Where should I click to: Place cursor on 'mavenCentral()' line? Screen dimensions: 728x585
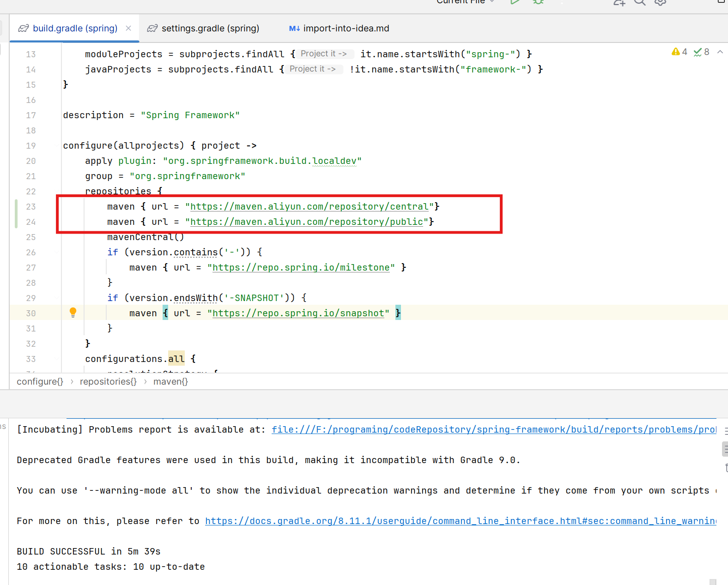pos(146,237)
